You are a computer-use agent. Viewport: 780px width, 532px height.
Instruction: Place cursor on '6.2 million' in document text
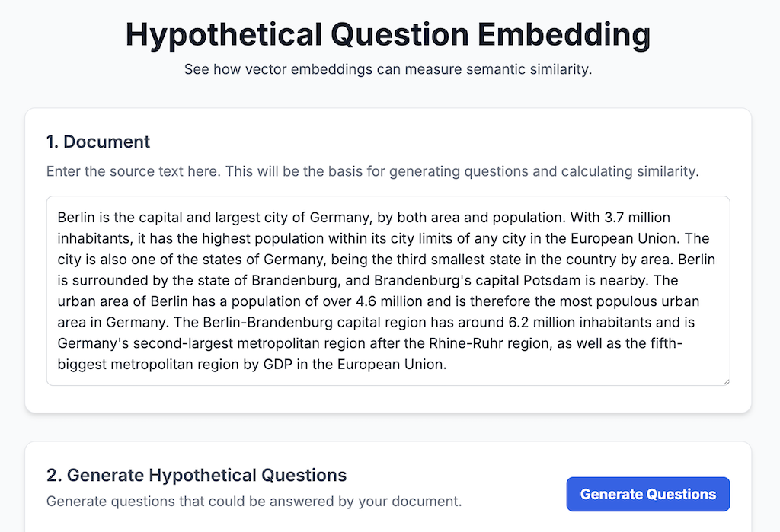542,322
